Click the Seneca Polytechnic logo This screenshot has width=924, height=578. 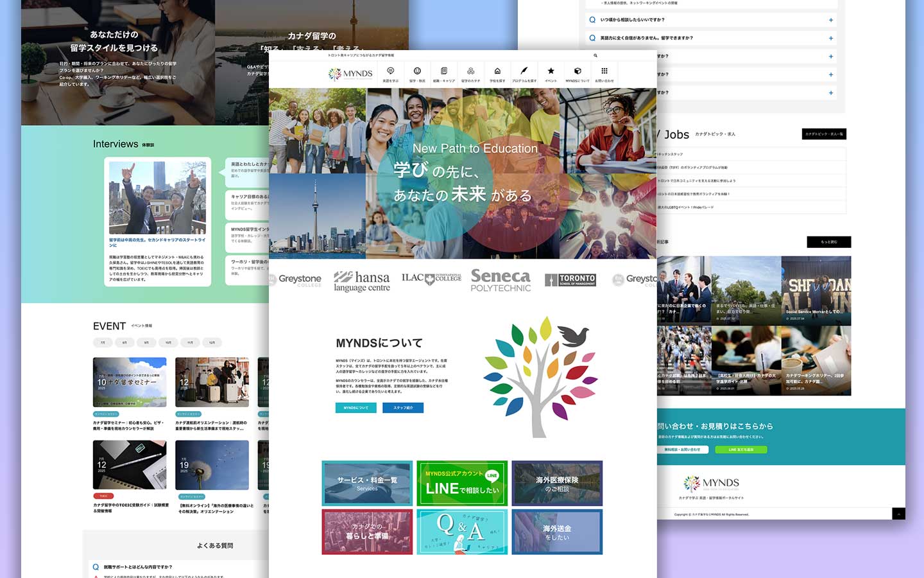(x=501, y=280)
